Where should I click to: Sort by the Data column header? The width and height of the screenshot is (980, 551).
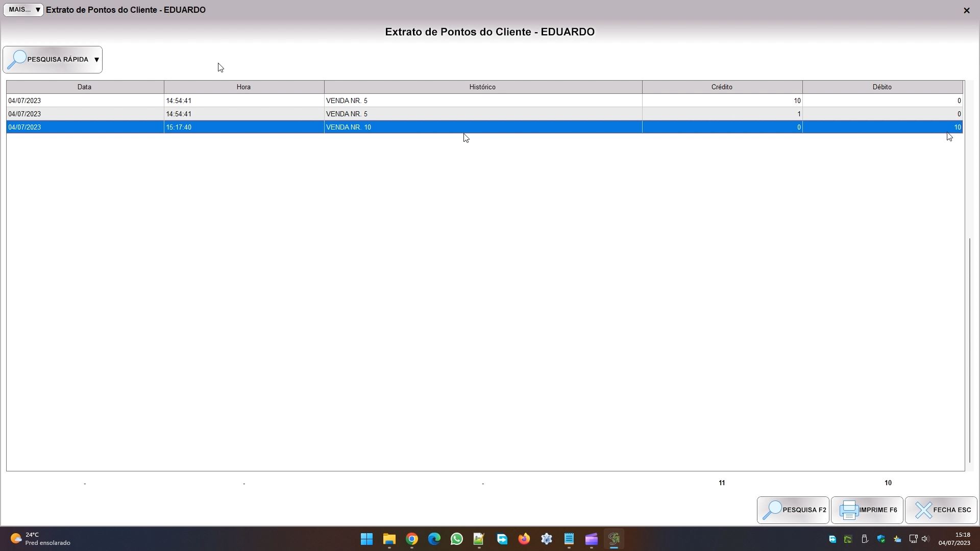tap(85, 87)
